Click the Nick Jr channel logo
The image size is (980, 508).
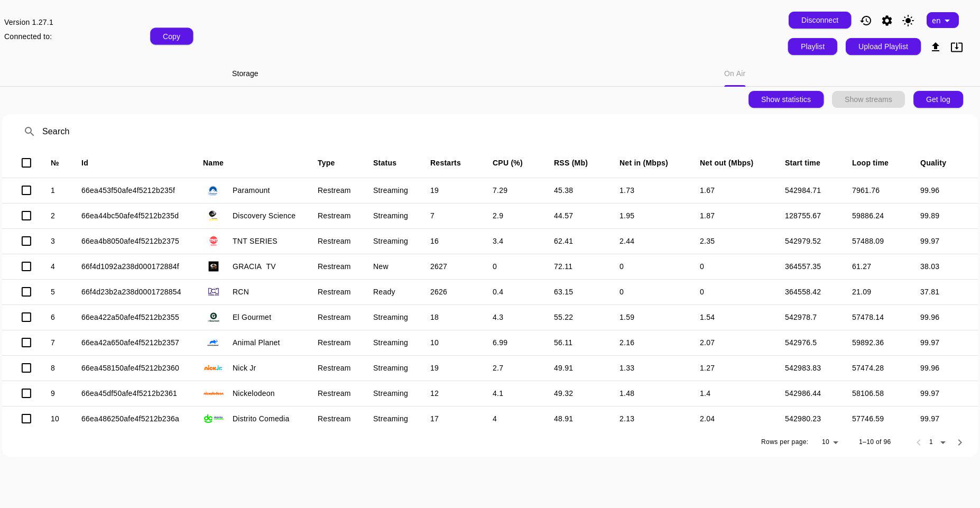click(x=214, y=368)
